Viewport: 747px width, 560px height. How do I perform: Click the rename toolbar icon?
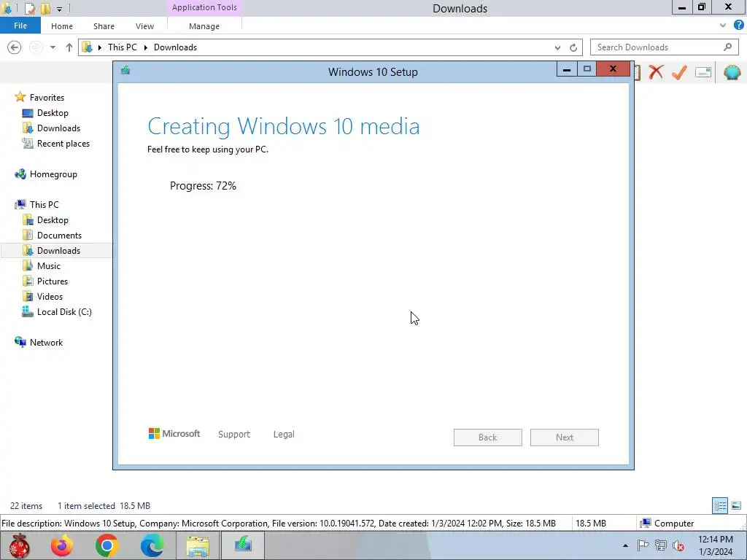[x=703, y=72]
